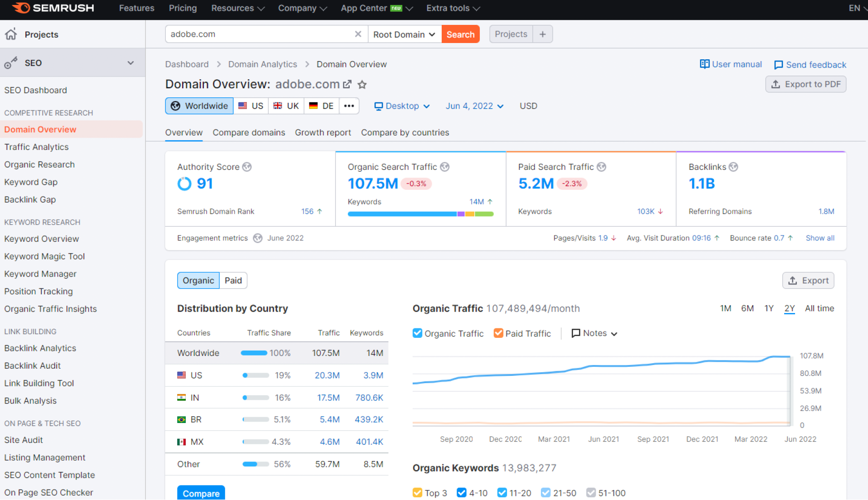The width and height of the screenshot is (868, 500).
Task: Click the Semrush logo
Action: tap(53, 8)
